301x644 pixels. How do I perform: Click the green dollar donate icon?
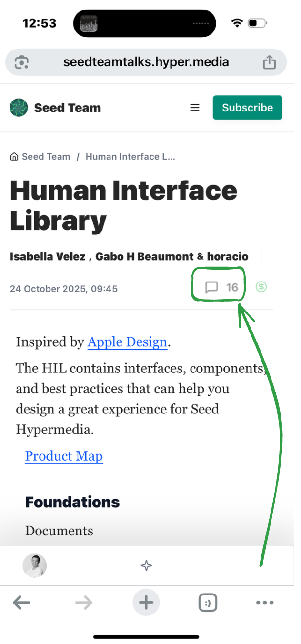[x=261, y=287]
